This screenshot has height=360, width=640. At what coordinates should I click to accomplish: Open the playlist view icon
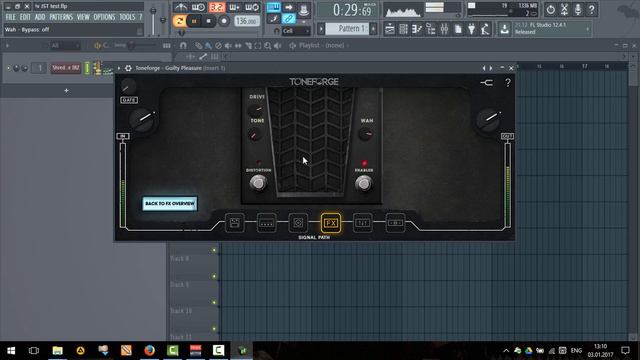(389, 29)
